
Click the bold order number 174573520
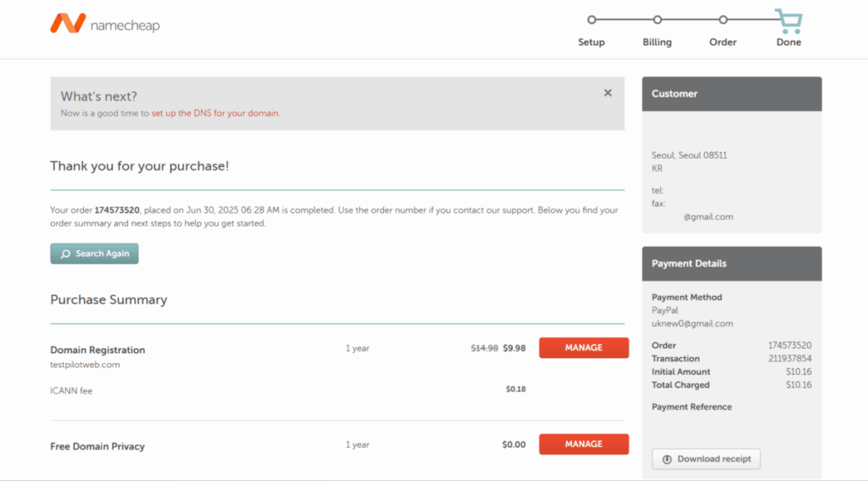coord(117,210)
